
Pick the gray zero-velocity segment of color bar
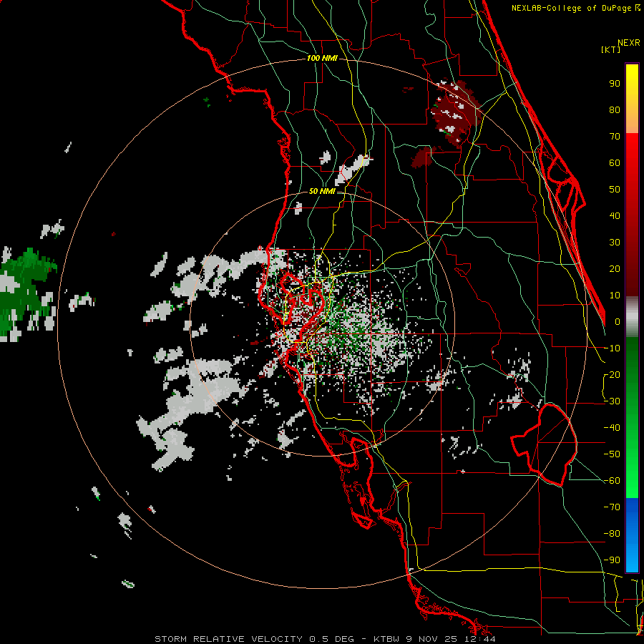pyautogui.click(x=632, y=317)
